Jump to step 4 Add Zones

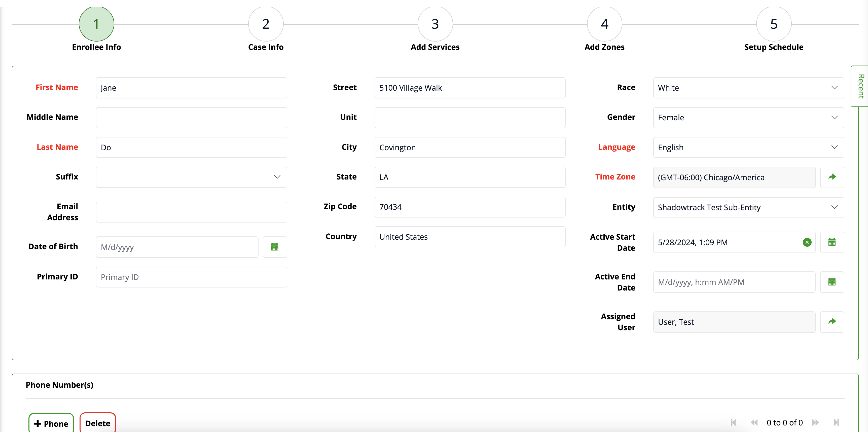pyautogui.click(x=604, y=24)
